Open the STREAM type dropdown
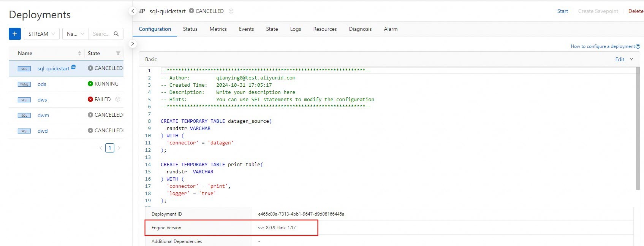Screen dimensions: 644x246 coord(42,34)
